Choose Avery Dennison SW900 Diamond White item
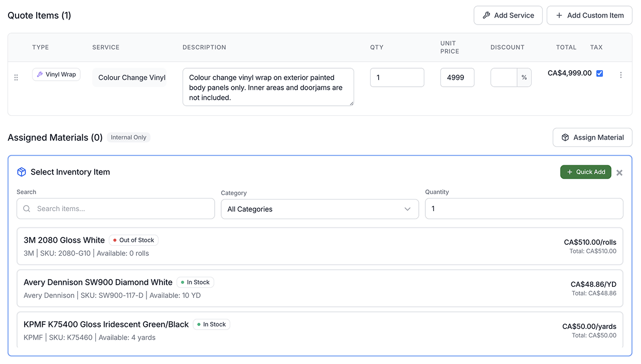The width and height of the screenshot is (641, 364). [x=320, y=288]
